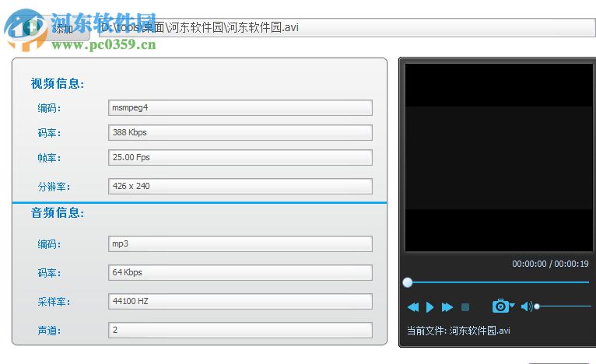Click the resolution field 426 x 240

pos(240,186)
